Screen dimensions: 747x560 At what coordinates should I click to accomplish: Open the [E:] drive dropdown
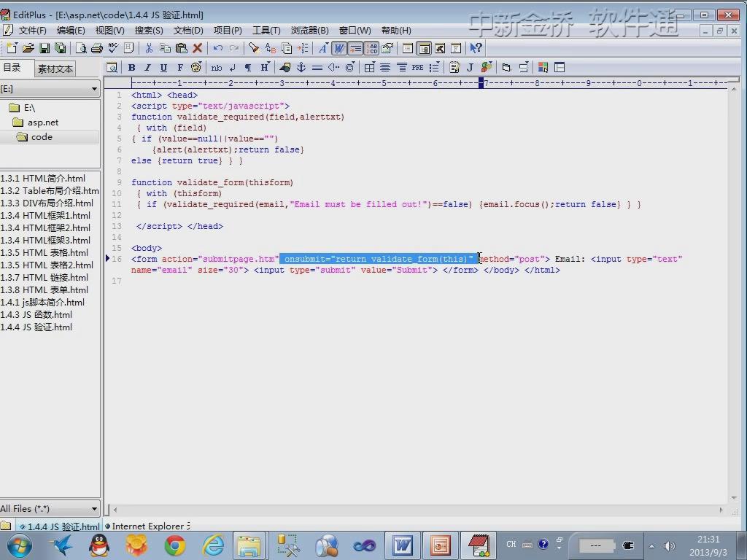pos(94,88)
